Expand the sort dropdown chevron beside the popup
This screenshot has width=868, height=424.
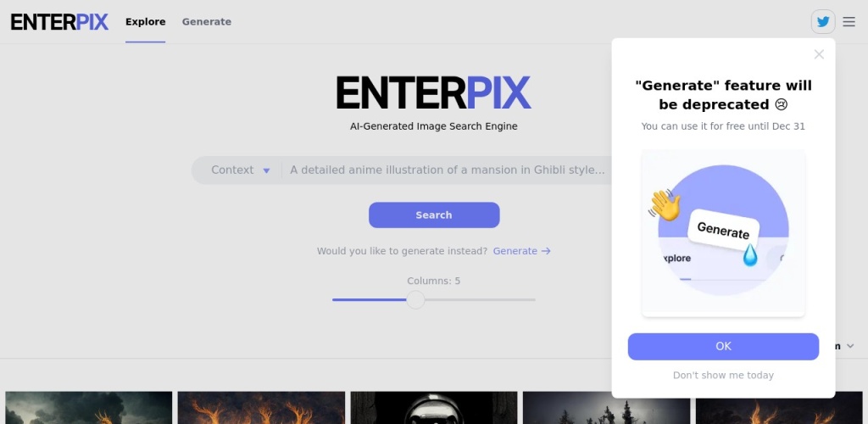pyautogui.click(x=850, y=346)
